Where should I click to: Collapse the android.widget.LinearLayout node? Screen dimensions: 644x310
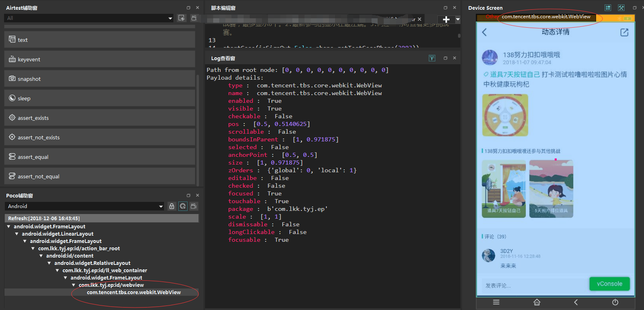[x=17, y=234]
